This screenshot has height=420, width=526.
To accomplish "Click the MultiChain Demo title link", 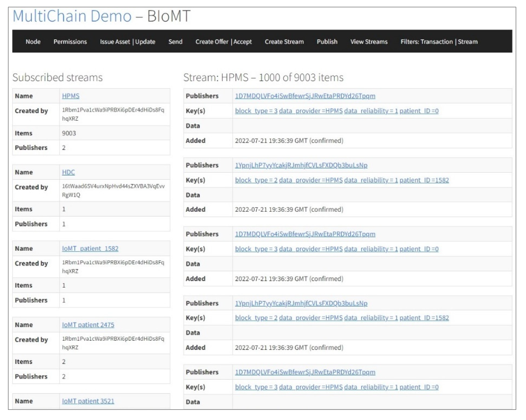I will coord(72,16).
